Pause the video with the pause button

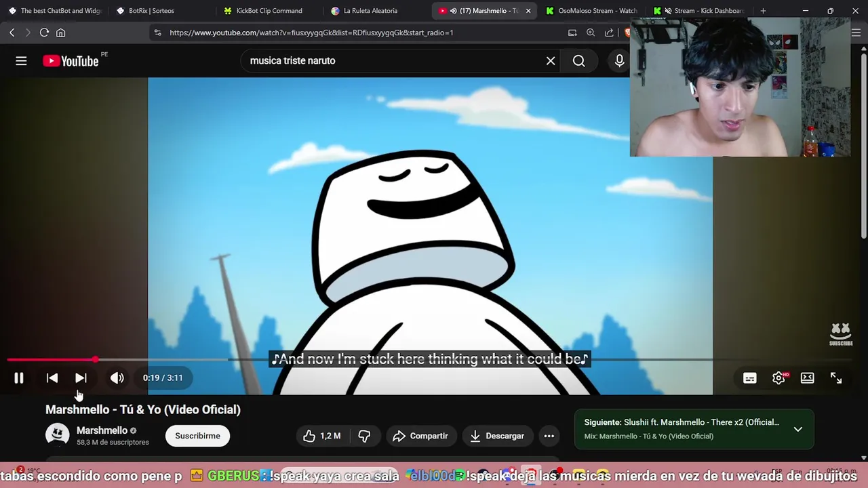click(19, 378)
